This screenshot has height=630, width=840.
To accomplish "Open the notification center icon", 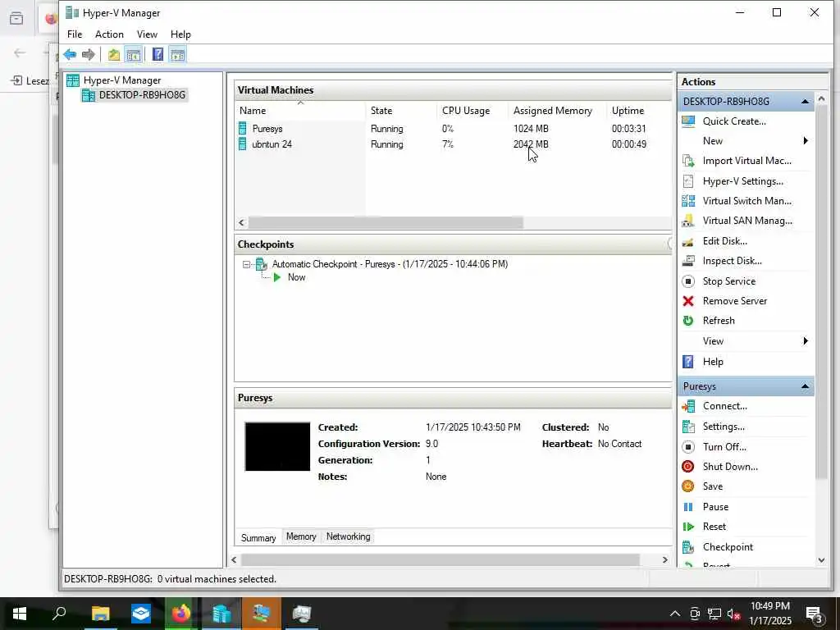I will (x=815, y=614).
